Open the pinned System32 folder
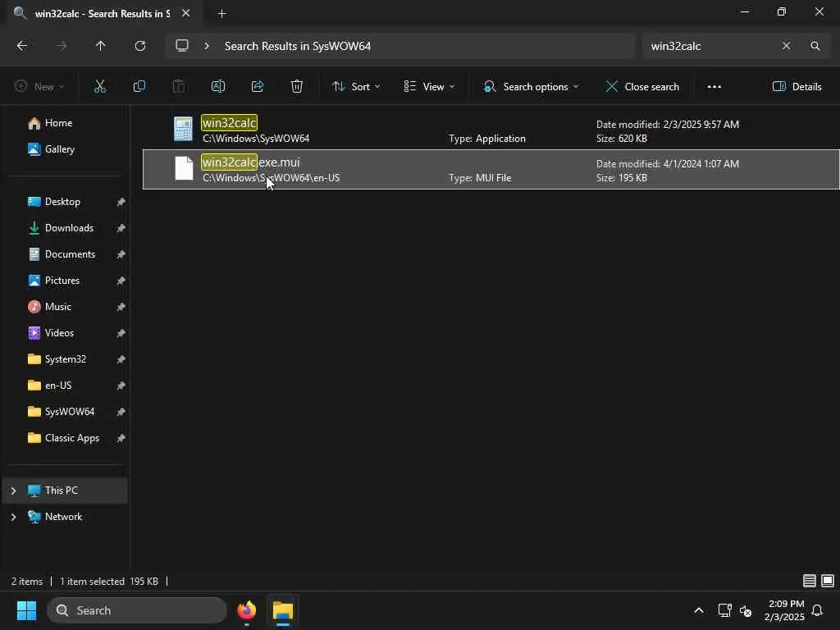Image resolution: width=840 pixels, height=630 pixels. click(66, 359)
